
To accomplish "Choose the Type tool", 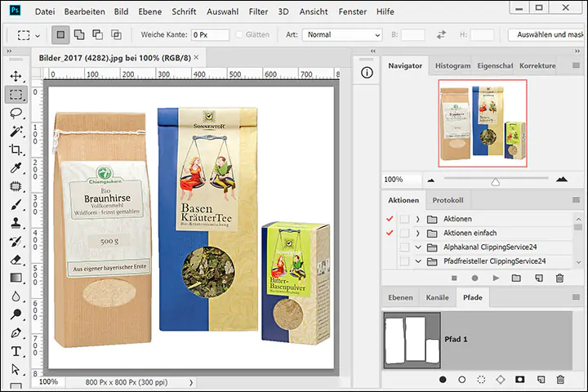I will [x=16, y=351].
